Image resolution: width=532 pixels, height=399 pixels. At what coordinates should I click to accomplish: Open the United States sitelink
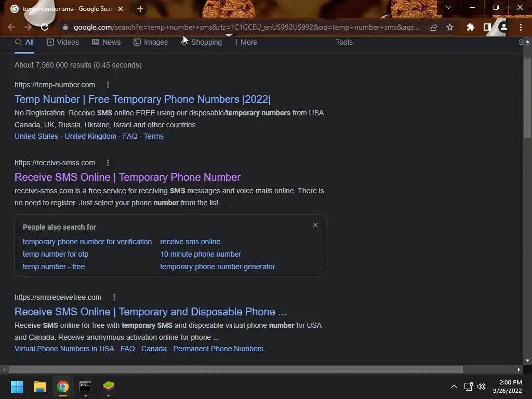pyautogui.click(x=36, y=136)
